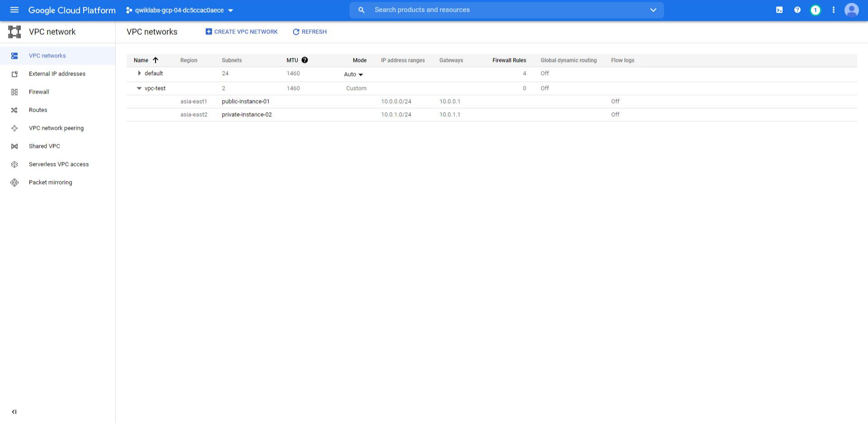Click the Serverless VPC access icon
This screenshot has height=423, width=868.
14,164
